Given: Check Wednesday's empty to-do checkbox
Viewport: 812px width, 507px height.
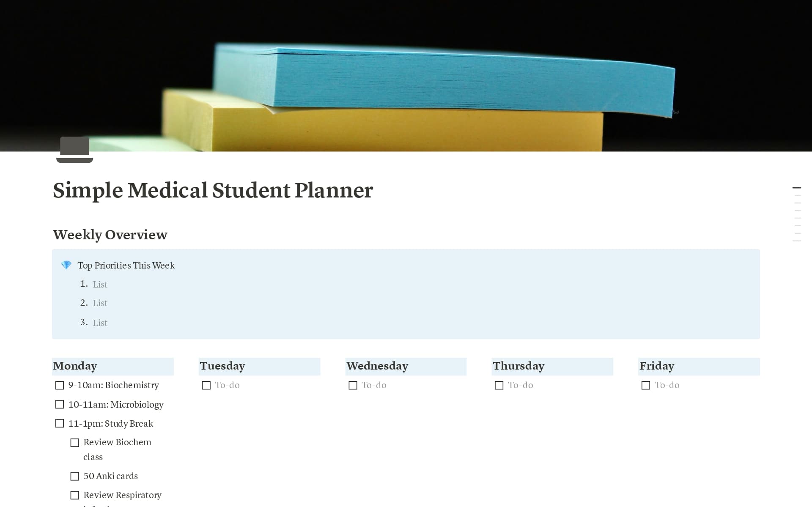Looking at the screenshot, I should [x=353, y=386].
